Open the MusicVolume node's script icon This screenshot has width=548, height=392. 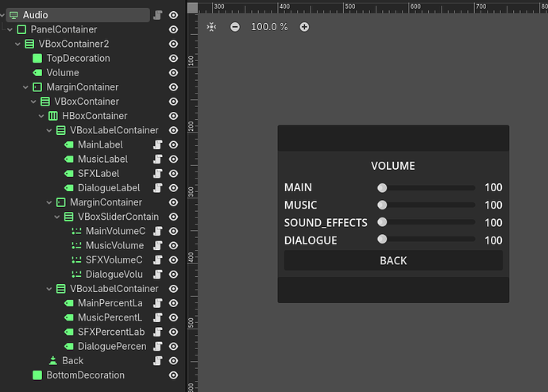(158, 246)
